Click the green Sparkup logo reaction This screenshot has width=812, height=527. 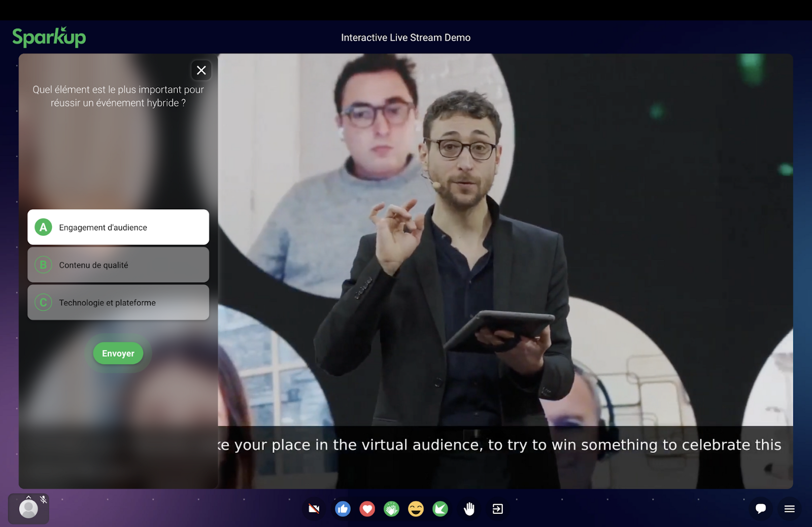pyautogui.click(x=440, y=509)
